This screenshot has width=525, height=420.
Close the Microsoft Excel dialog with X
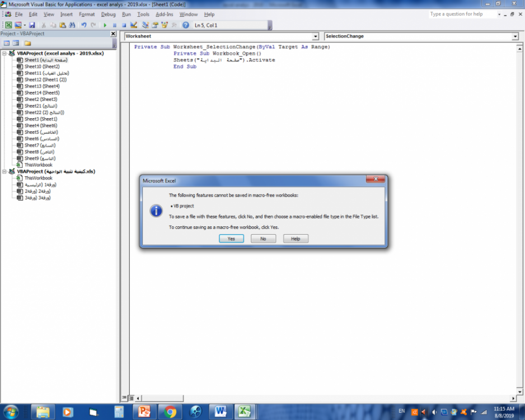coord(376,179)
